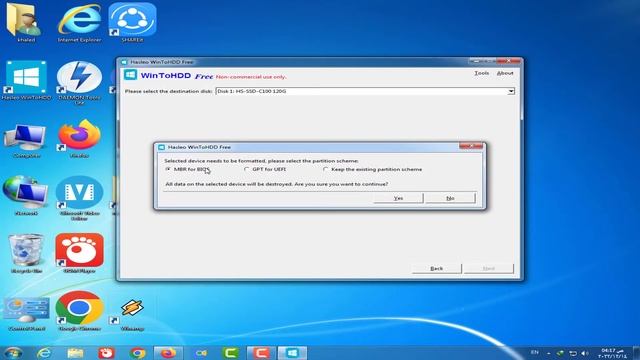Screen dimensions: 640x360
Task: Open Recycle Bin on desktop
Action: [26, 253]
